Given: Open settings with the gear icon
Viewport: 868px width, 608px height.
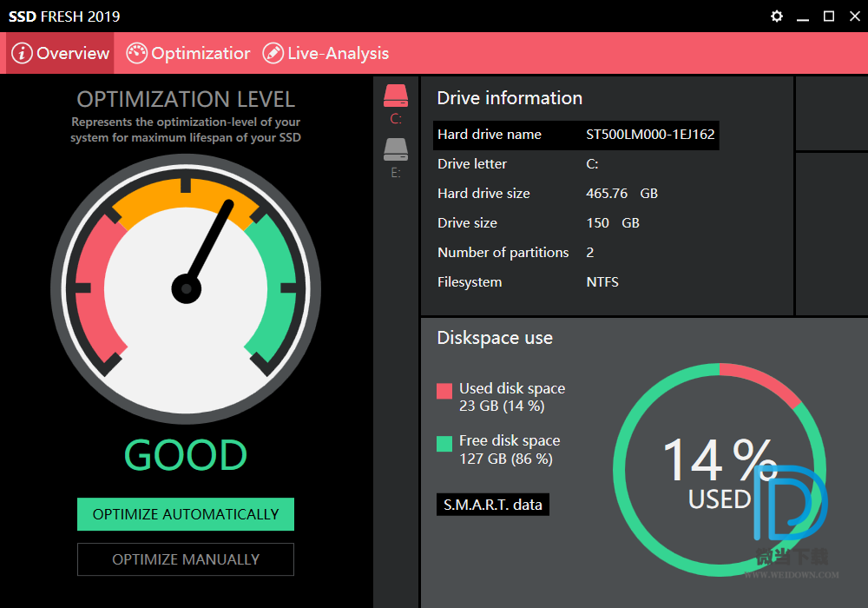Looking at the screenshot, I should point(777,17).
